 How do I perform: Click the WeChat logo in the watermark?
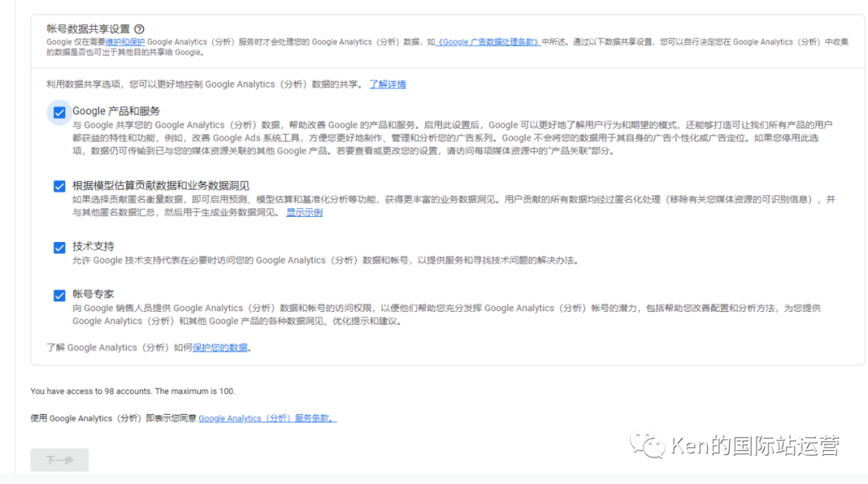click(647, 445)
